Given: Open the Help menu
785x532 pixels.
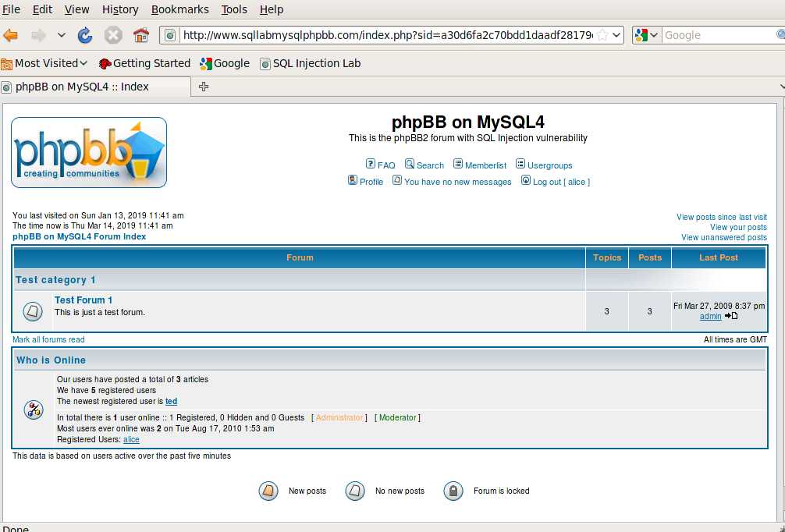Looking at the screenshot, I should point(272,9).
